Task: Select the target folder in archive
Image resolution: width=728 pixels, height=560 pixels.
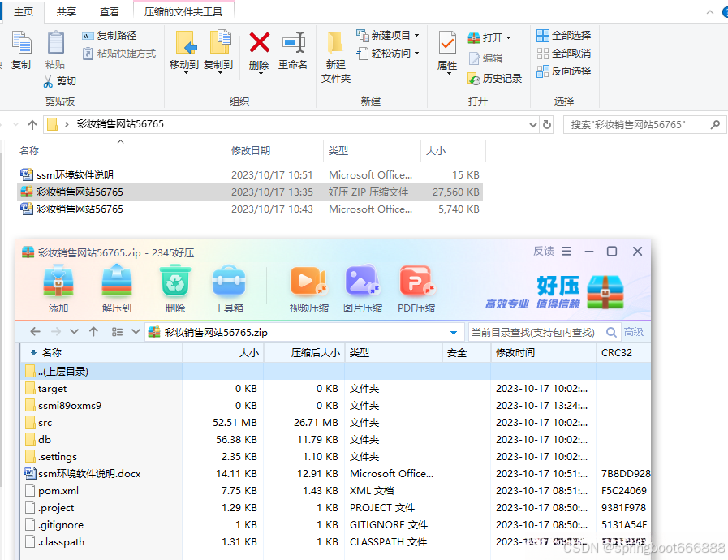Action: [x=336, y=389]
